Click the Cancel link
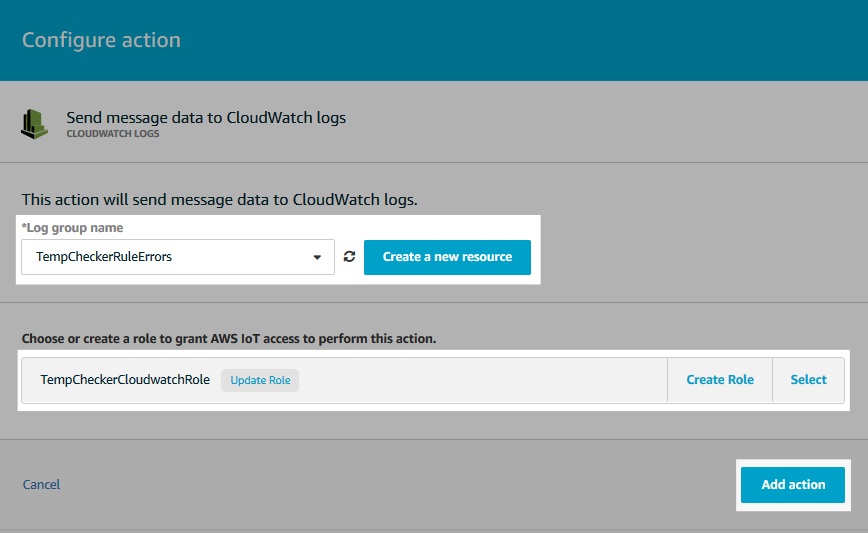Image resolution: width=868 pixels, height=533 pixels. pyautogui.click(x=42, y=484)
